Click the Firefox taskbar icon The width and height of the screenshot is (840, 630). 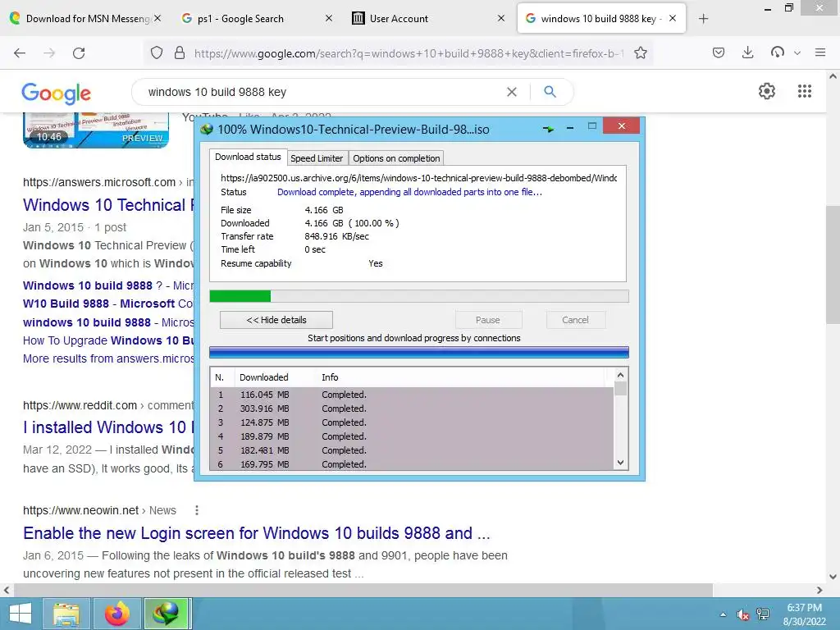click(x=117, y=614)
